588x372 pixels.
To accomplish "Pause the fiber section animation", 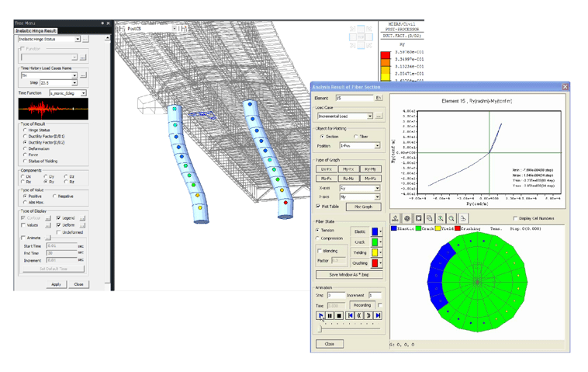I will [330, 315].
